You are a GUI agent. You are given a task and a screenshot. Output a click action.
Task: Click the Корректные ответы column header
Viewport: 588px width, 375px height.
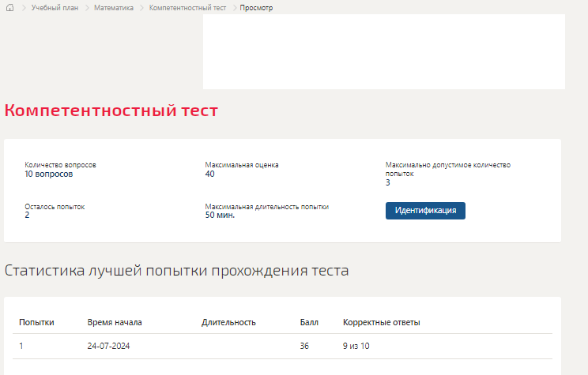pos(381,322)
